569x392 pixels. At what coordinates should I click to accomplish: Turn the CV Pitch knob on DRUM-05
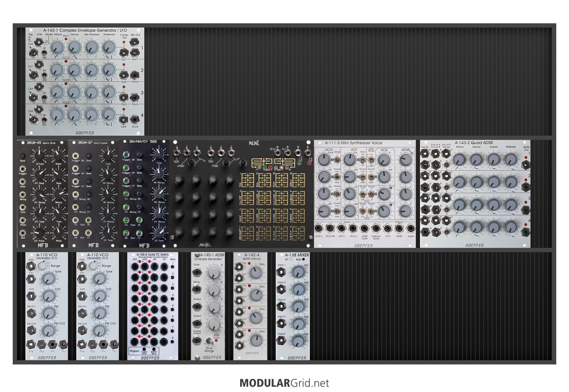pos(40,232)
